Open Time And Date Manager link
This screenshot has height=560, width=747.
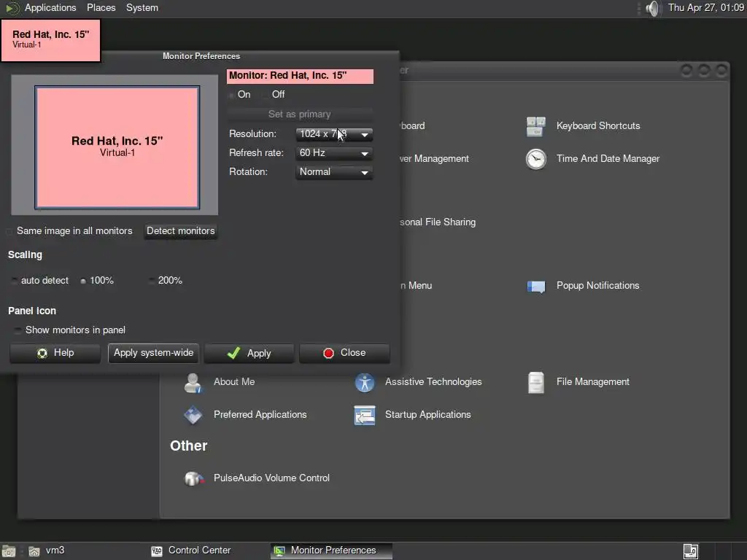(x=608, y=159)
